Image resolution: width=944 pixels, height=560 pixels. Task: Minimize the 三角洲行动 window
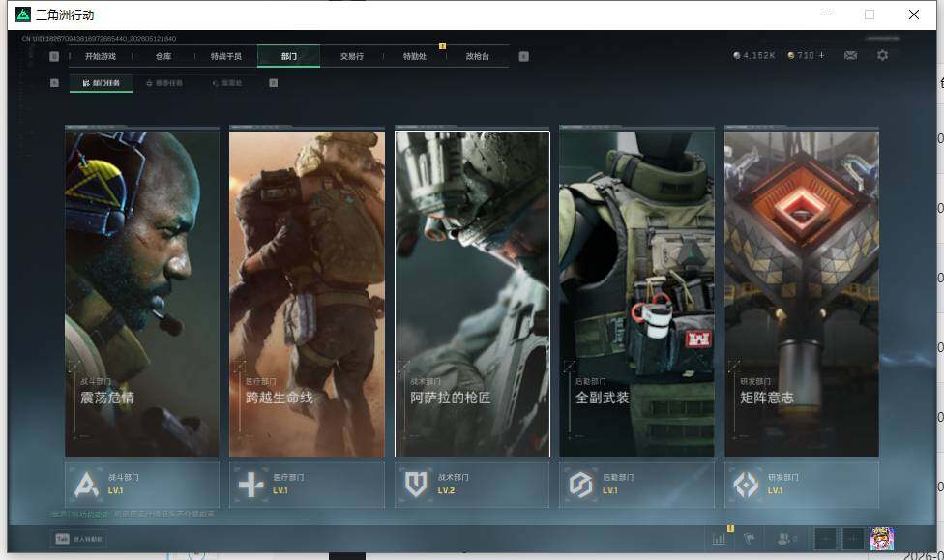pos(826,15)
